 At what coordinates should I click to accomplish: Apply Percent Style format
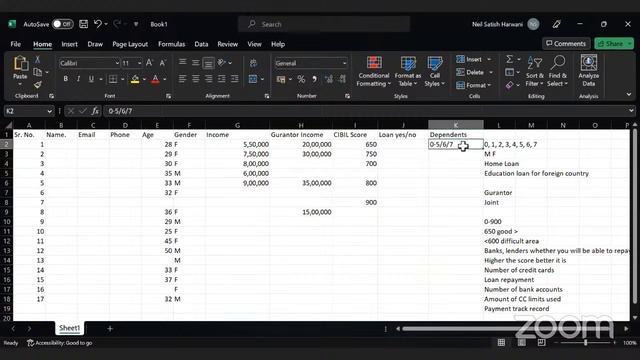tap(301, 79)
